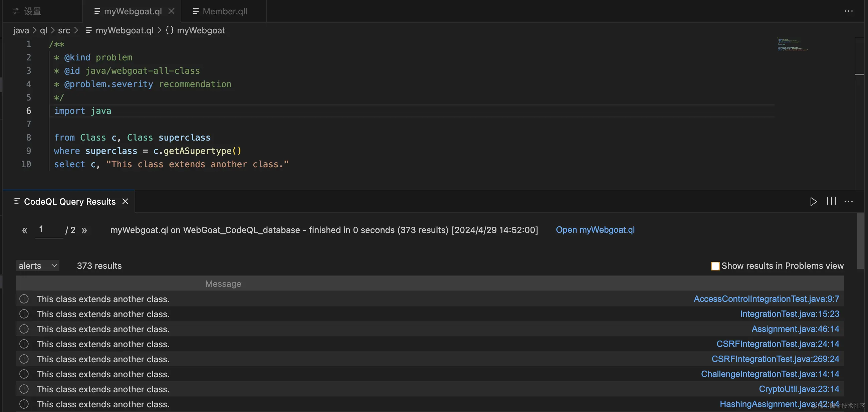This screenshot has width=868, height=412.
Task: Open the {} myWebgoat symbol breadcrumb
Action: tap(195, 30)
